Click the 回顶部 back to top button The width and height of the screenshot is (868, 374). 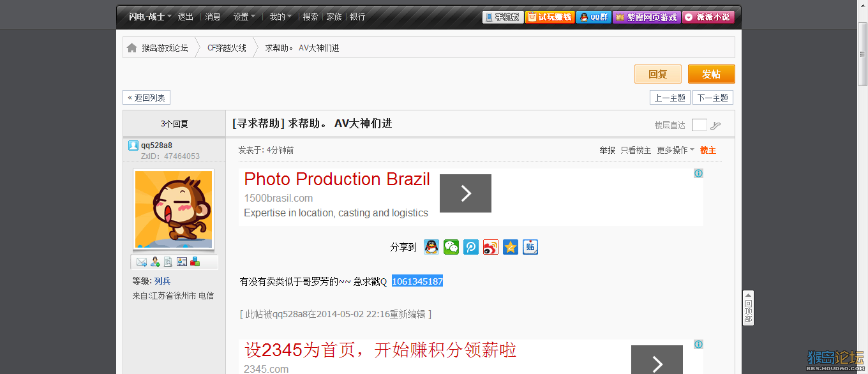coord(748,308)
